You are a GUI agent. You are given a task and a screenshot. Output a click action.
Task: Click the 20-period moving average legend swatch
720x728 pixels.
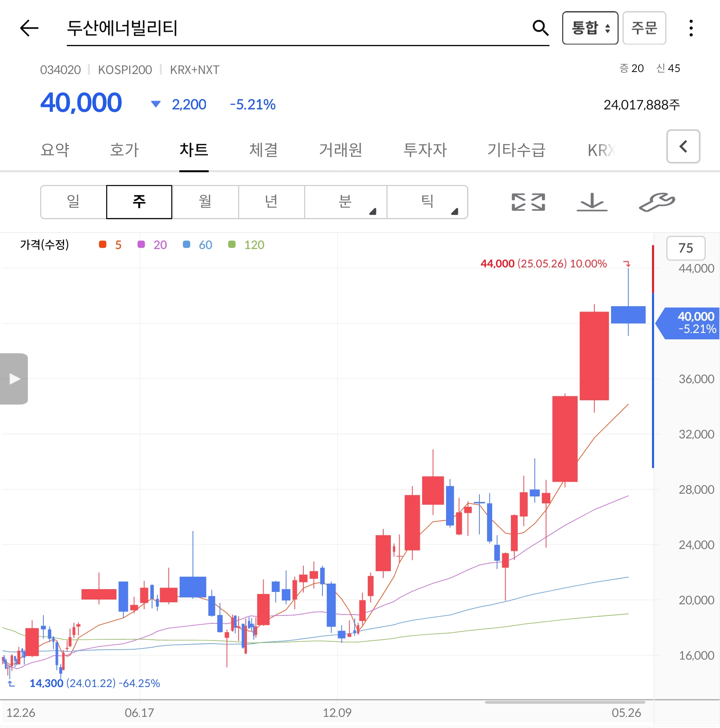click(141, 244)
